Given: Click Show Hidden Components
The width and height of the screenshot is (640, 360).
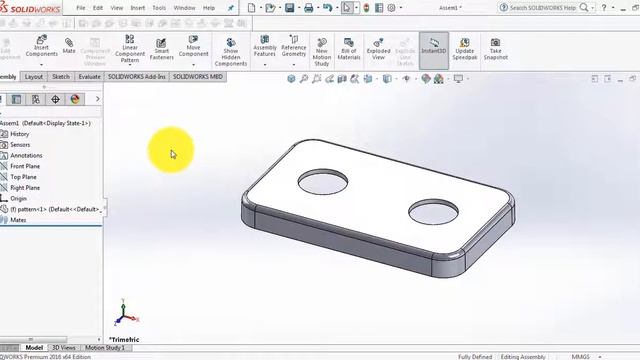Looking at the screenshot, I should point(231,52).
